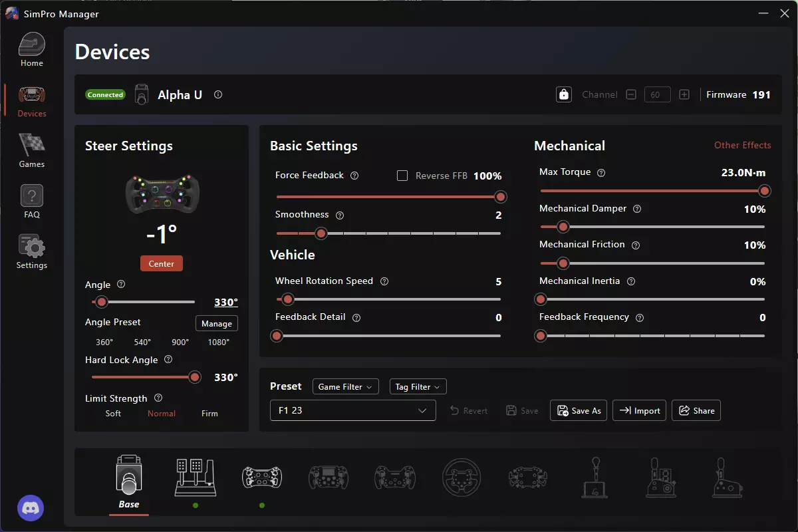The width and height of the screenshot is (798, 532).
Task: Set Limit Strength to Normal
Action: (x=162, y=414)
